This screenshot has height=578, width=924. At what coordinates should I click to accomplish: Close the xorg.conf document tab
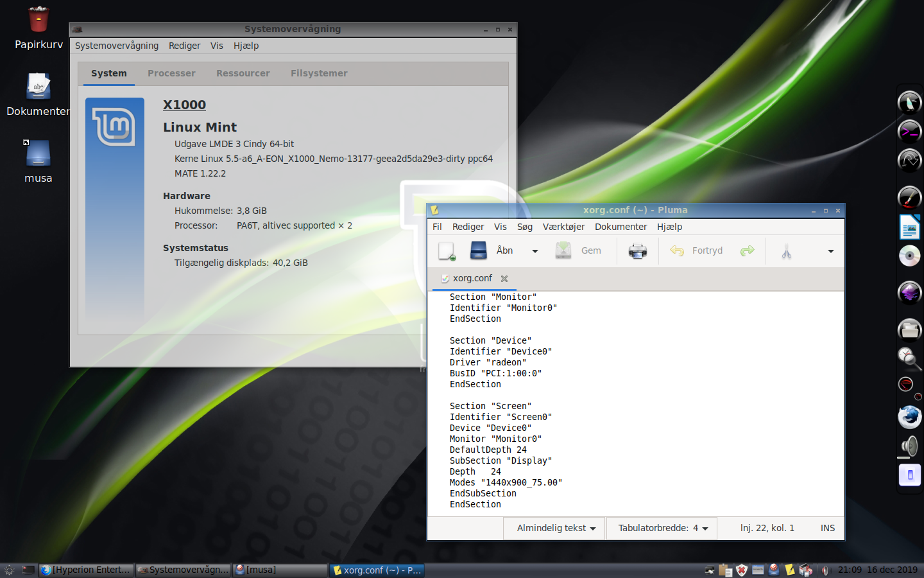(504, 279)
